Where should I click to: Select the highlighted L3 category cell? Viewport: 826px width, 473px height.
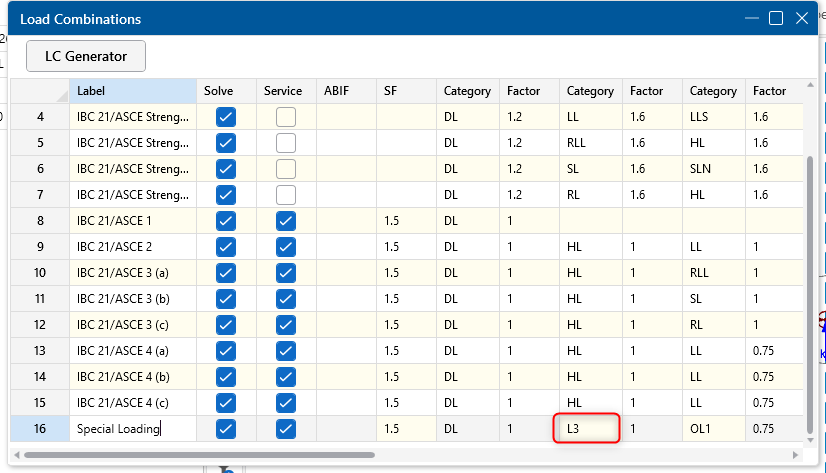[589, 428]
